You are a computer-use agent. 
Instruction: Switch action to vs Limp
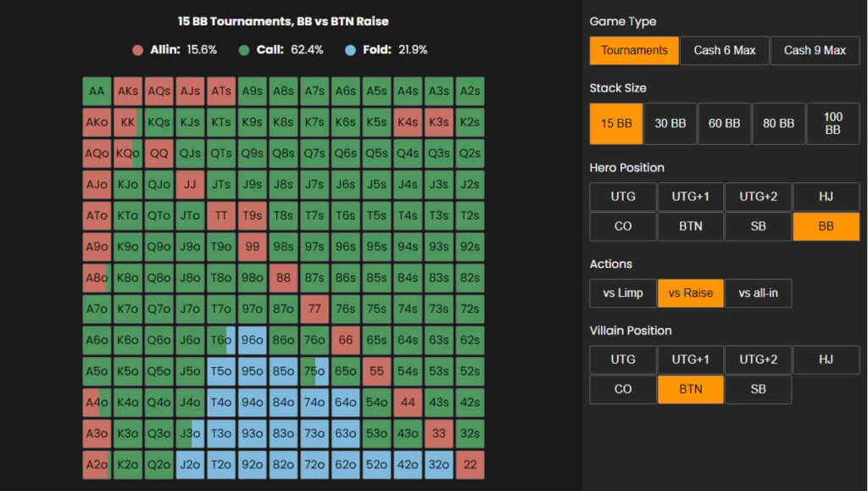[623, 293]
